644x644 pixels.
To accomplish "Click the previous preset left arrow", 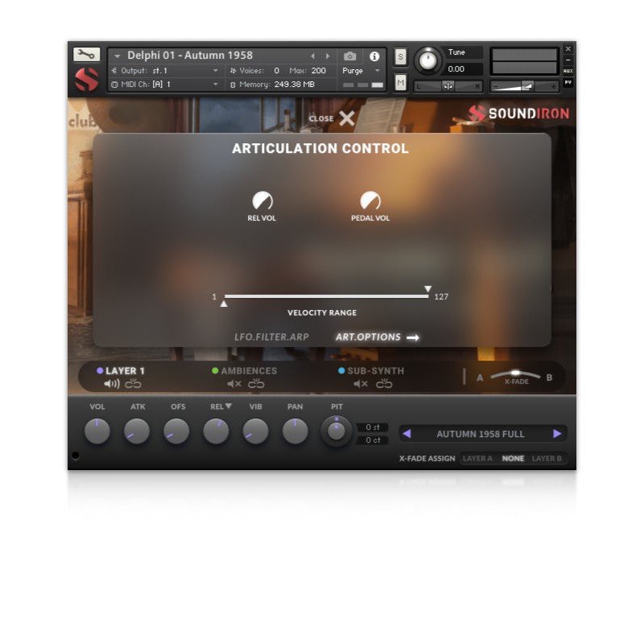I will point(407,434).
